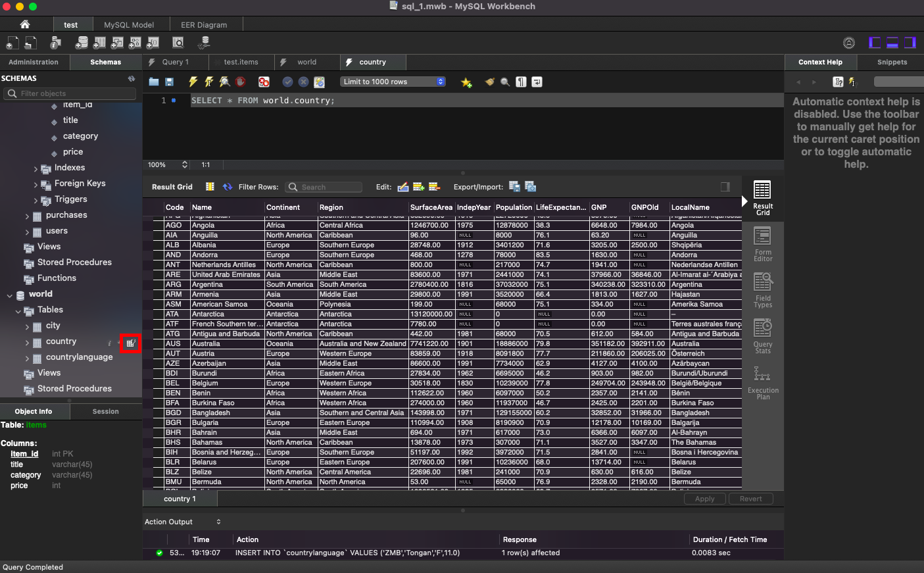
Task: Create a new stored procedure icon
Action: tap(135, 43)
